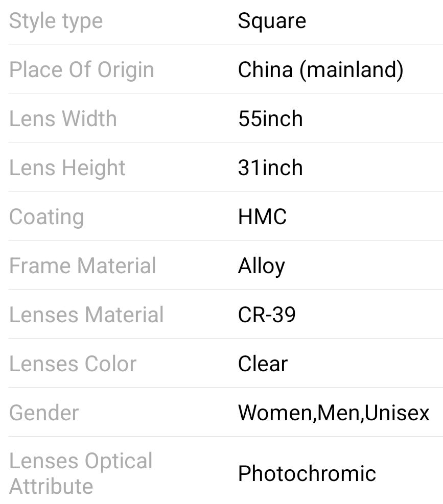Click the "Style type" label
The image size is (443, 504).
coord(56,21)
